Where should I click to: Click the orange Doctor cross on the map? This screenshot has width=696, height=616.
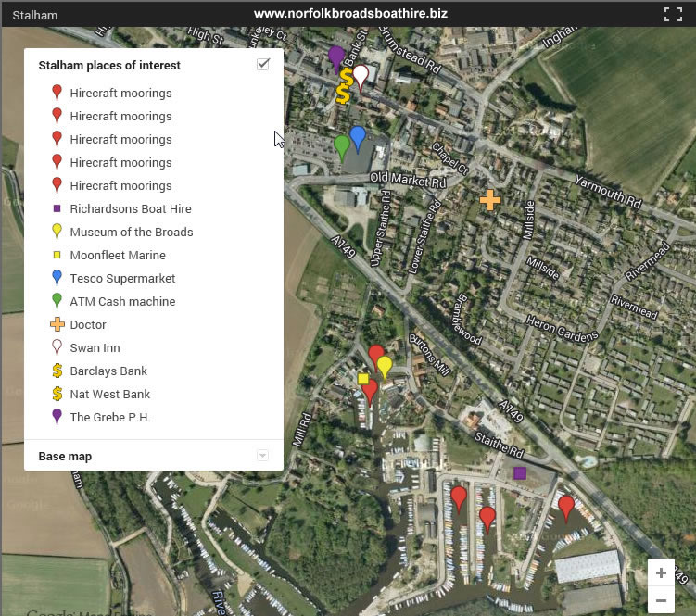coord(489,199)
